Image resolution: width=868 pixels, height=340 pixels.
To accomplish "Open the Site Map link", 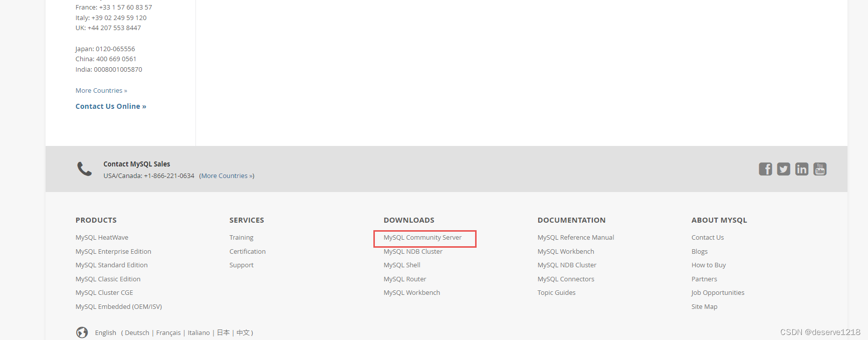I will [704, 307].
